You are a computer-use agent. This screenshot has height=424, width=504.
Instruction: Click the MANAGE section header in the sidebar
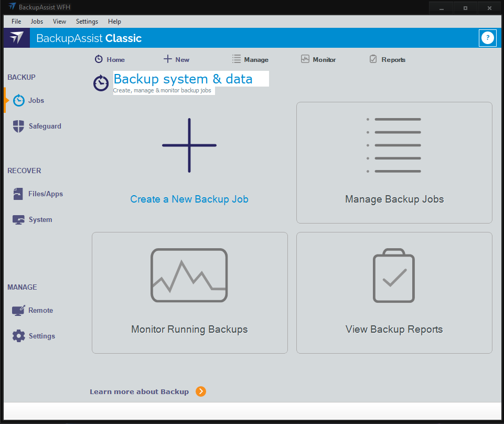click(22, 287)
